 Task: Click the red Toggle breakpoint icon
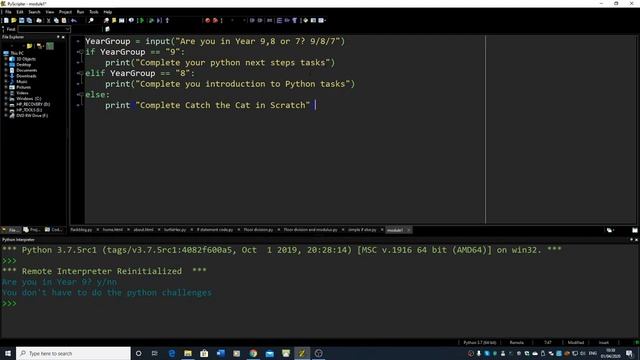tap(207, 20)
